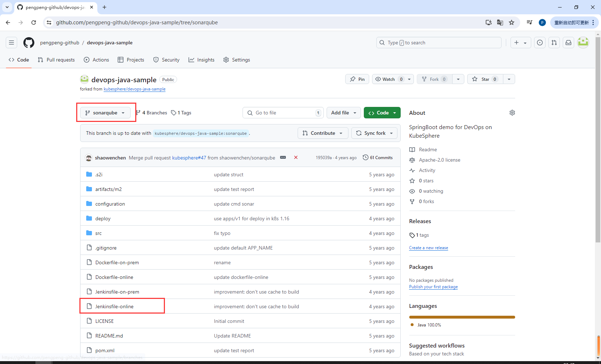Open the user avatar menu
This screenshot has width=601, height=364.
(x=583, y=43)
